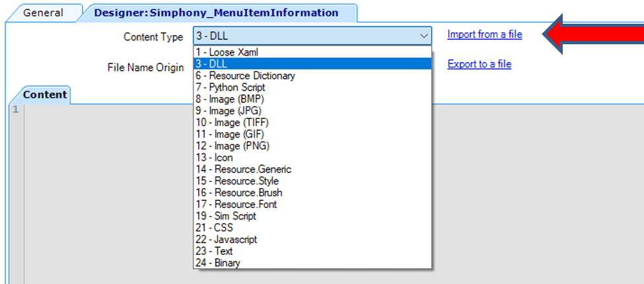Screen dimensions: 644x284
Task: Select 7 - Python Script type
Action: pos(230,87)
